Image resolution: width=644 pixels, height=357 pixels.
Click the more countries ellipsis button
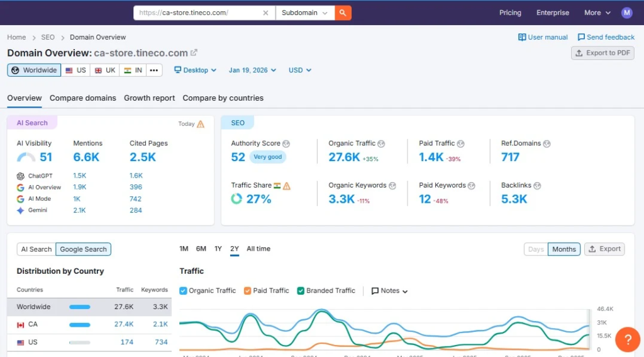(154, 71)
